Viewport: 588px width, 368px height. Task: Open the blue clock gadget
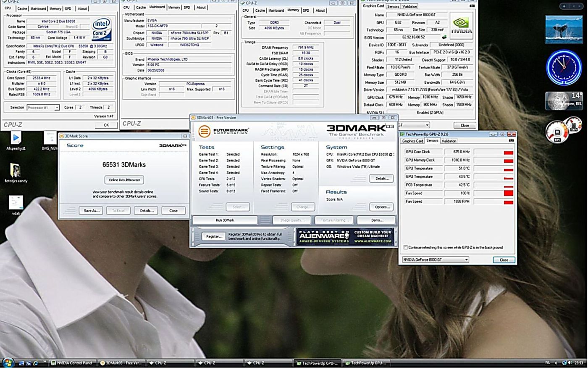(563, 68)
